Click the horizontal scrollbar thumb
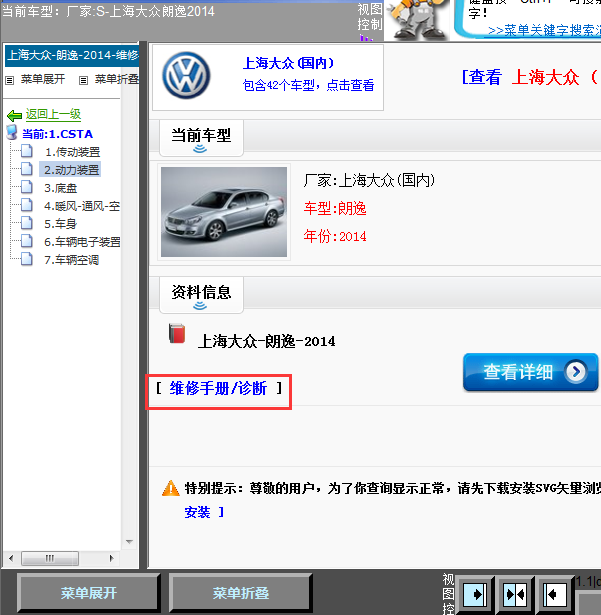 [x=50, y=558]
